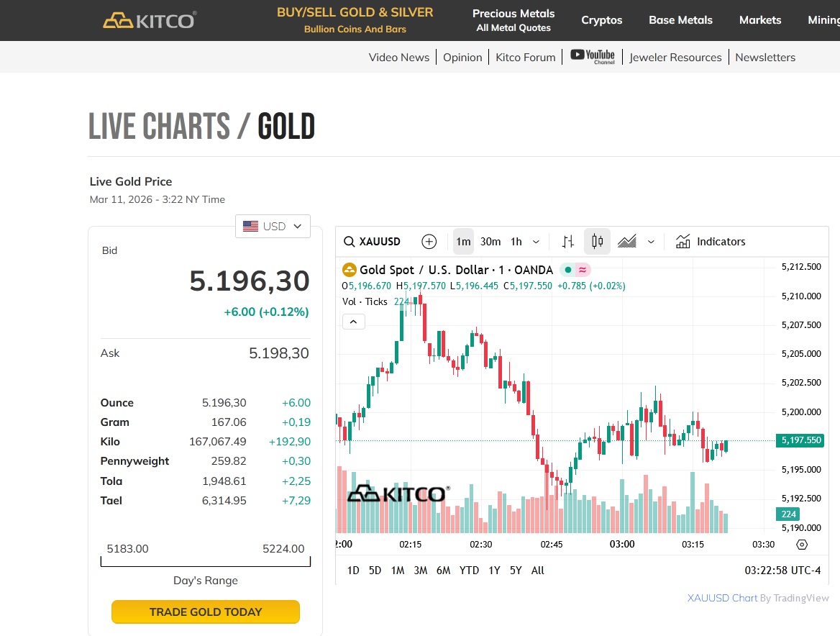Toggle the market status dot indicator
Viewport: 840px width, 636px height.
[567, 269]
